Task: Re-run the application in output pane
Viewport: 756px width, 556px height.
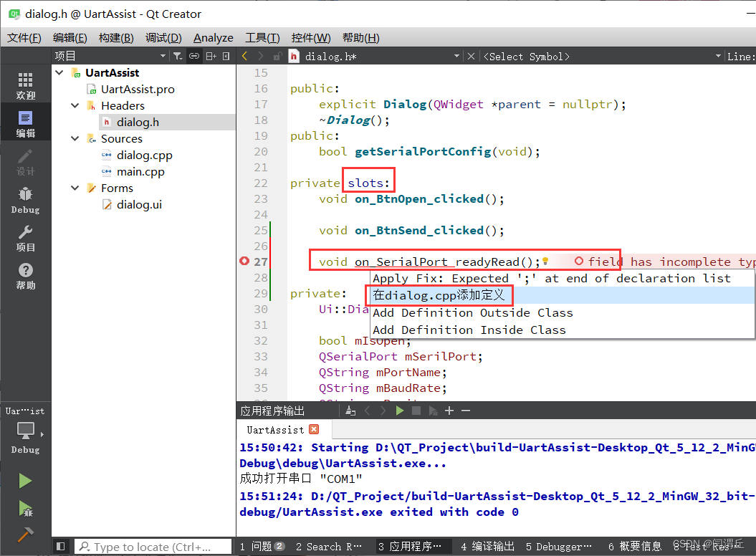Action: pos(400,411)
